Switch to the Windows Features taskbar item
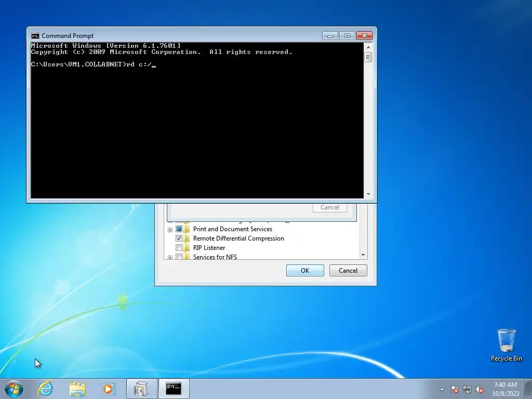Screen dimensions: 532x399 [141, 389]
